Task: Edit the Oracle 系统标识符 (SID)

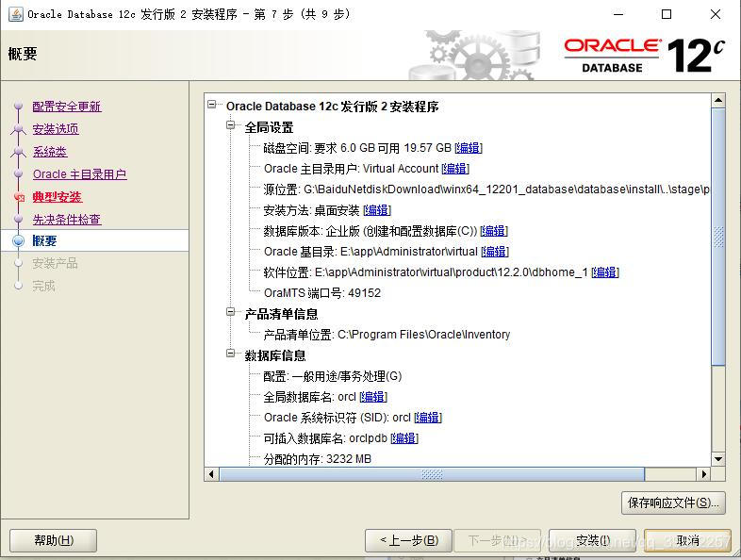Action: tap(428, 418)
